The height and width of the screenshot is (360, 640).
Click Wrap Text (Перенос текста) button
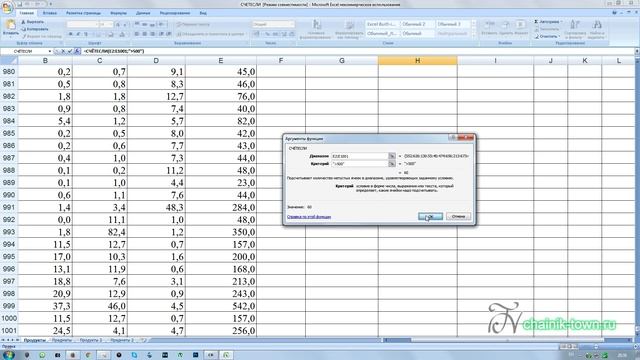[193, 24]
